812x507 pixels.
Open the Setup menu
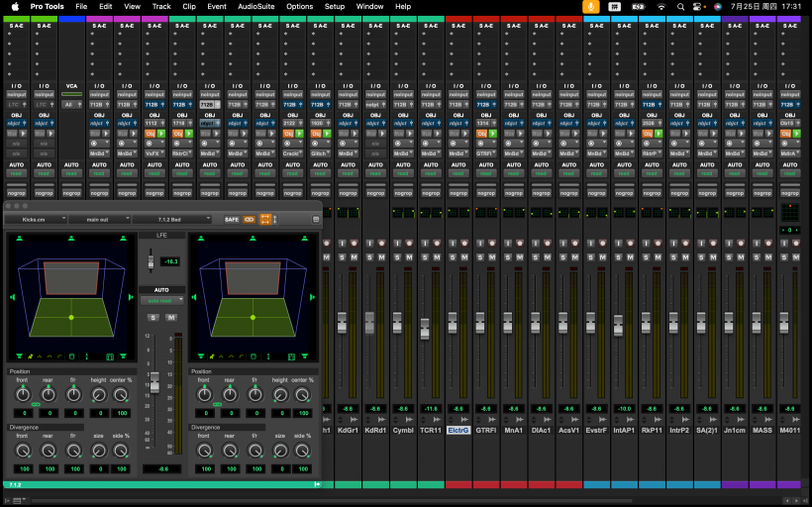(x=335, y=7)
